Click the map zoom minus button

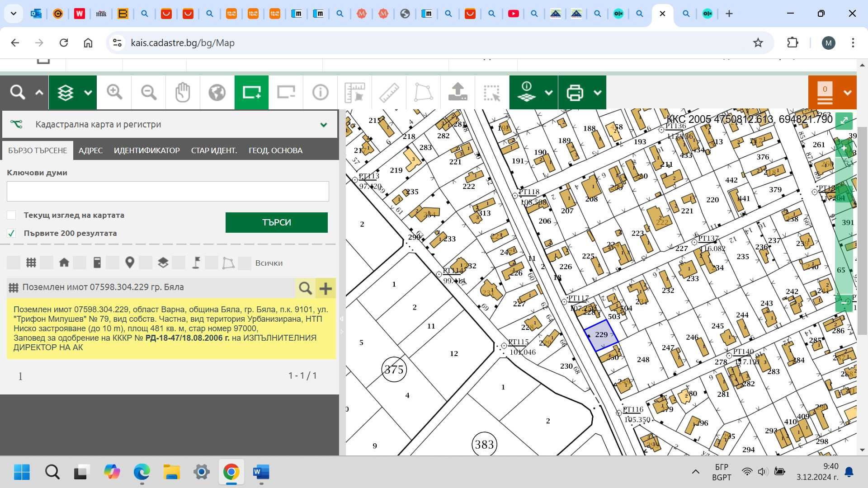point(844,303)
